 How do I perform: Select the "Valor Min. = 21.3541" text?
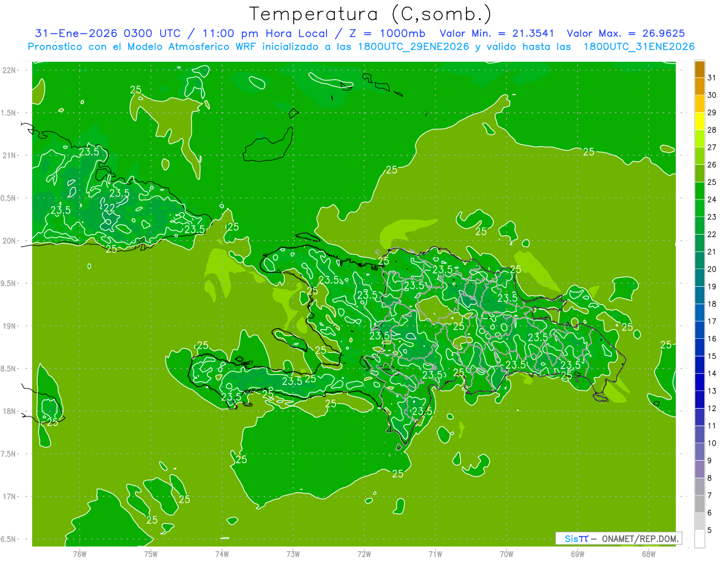(497, 33)
